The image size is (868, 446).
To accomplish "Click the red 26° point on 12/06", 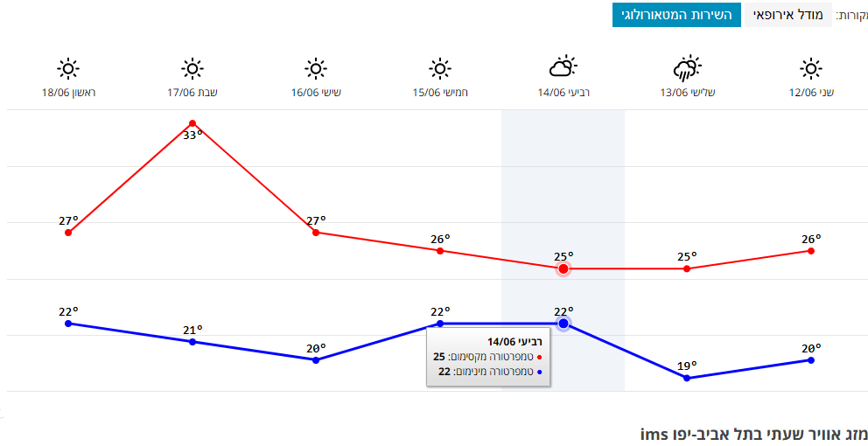I will tap(811, 251).
